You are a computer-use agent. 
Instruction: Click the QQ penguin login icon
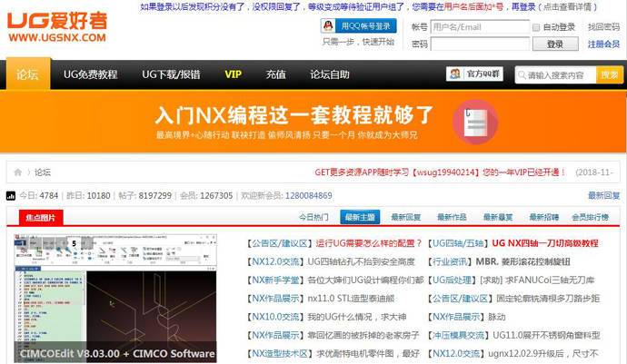coord(333,26)
